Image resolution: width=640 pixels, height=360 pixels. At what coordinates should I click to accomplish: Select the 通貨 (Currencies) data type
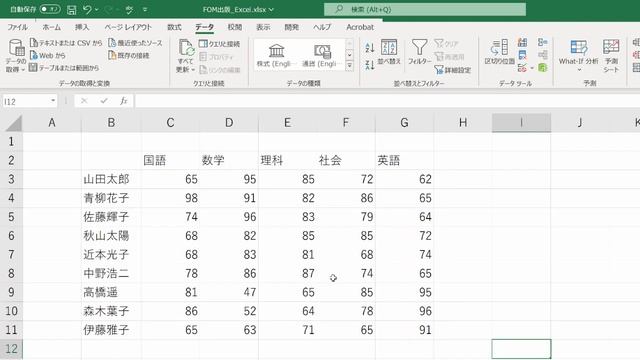coord(322,56)
